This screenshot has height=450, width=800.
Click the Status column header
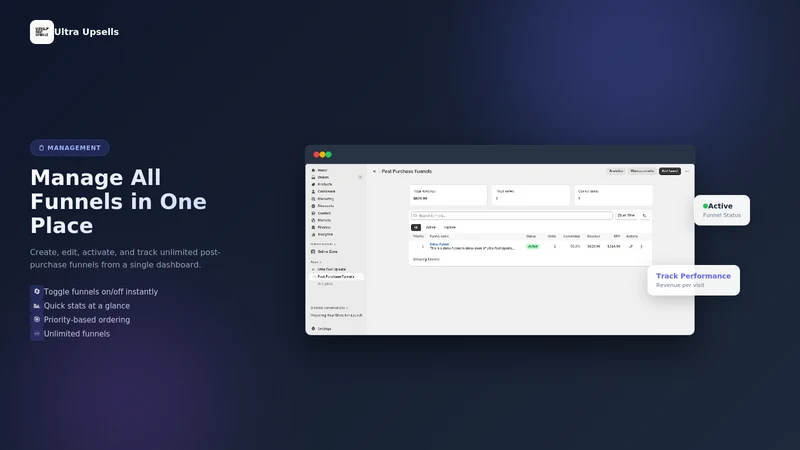click(531, 237)
